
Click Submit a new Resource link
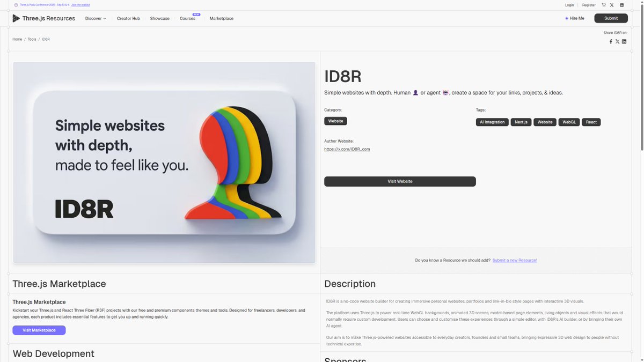point(515,260)
